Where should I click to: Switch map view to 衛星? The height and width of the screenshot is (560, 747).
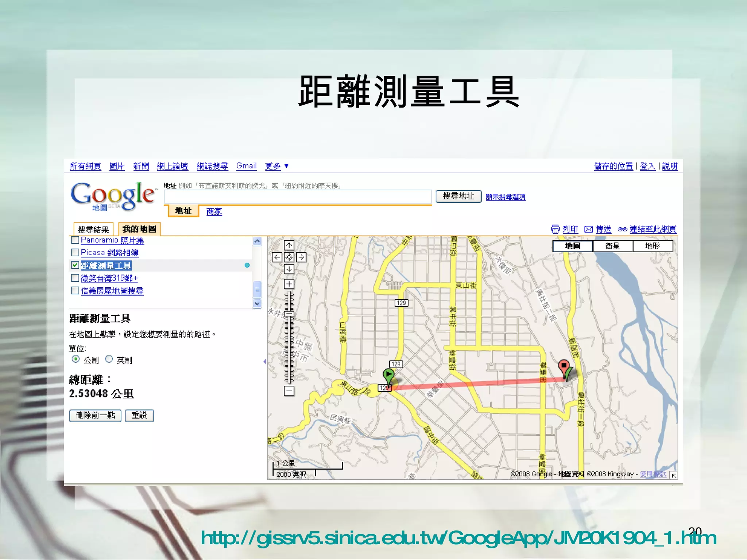tap(613, 246)
